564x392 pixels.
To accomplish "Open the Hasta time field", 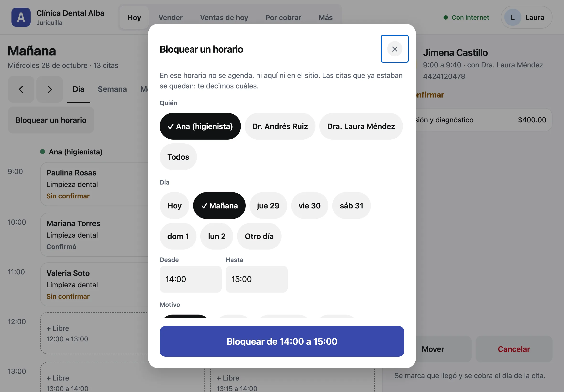I will pos(256,279).
